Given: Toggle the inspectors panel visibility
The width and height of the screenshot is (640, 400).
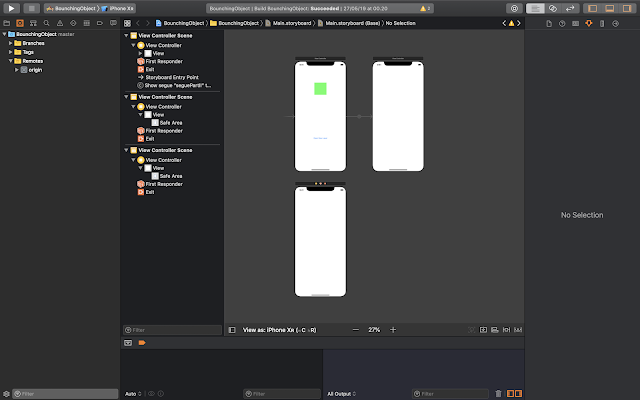Looking at the screenshot, I should tap(627, 8).
